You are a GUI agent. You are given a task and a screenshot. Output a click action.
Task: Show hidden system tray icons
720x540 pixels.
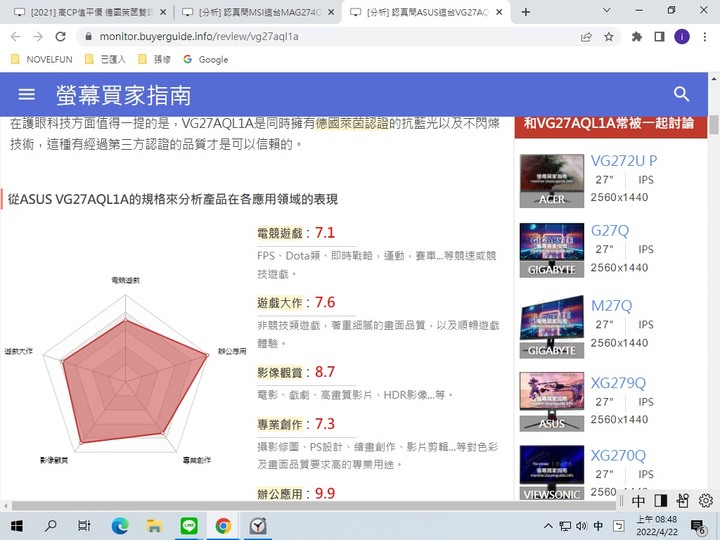click(548, 526)
